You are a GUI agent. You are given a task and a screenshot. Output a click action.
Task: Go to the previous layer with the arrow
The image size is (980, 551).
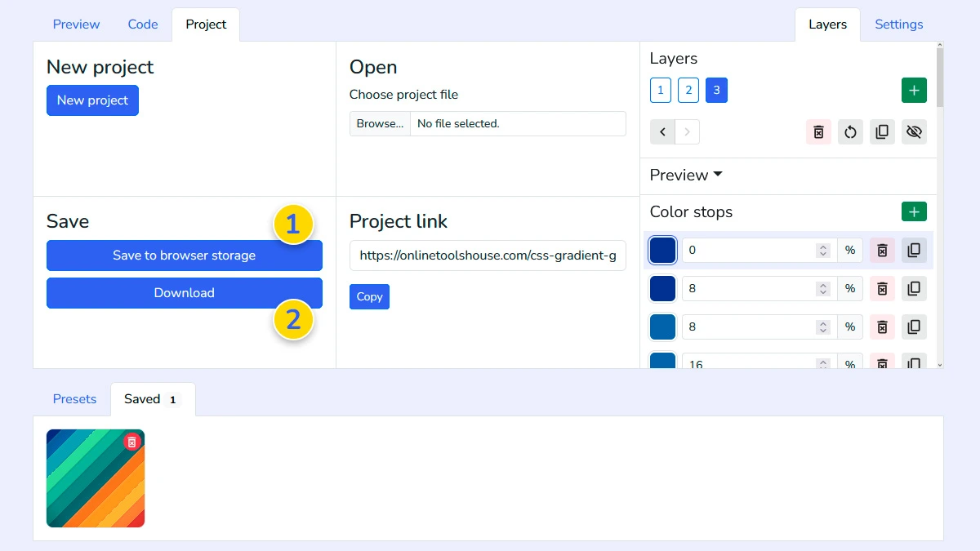662,131
